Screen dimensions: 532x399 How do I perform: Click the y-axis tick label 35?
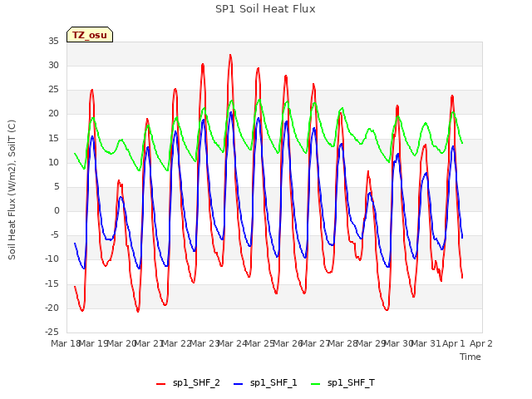click(53, 41)
